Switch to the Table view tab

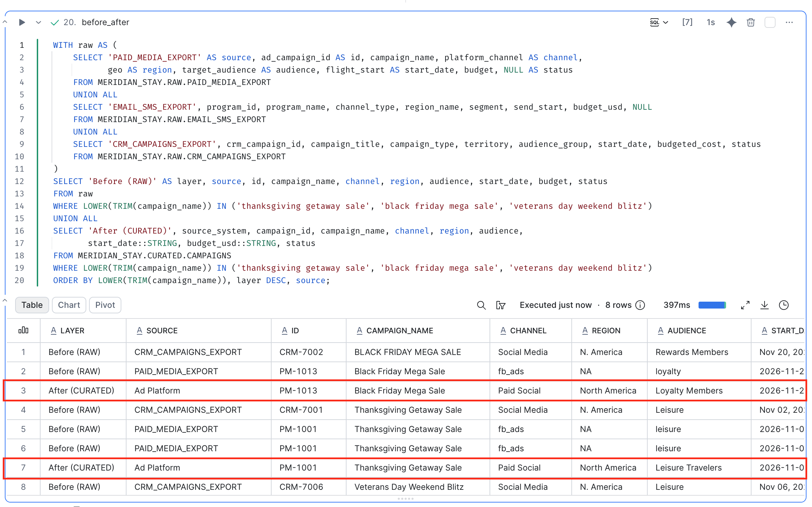(32, 305)
